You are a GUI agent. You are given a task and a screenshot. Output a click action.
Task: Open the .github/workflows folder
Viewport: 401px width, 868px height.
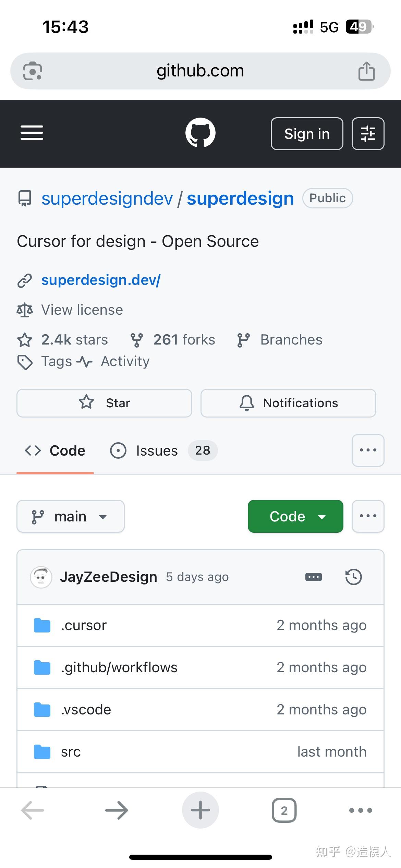click(x=119, y=667)
